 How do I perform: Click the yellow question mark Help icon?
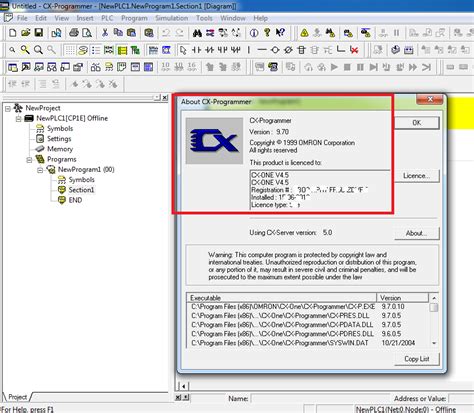pyautogui.click(x=267, y=33)
